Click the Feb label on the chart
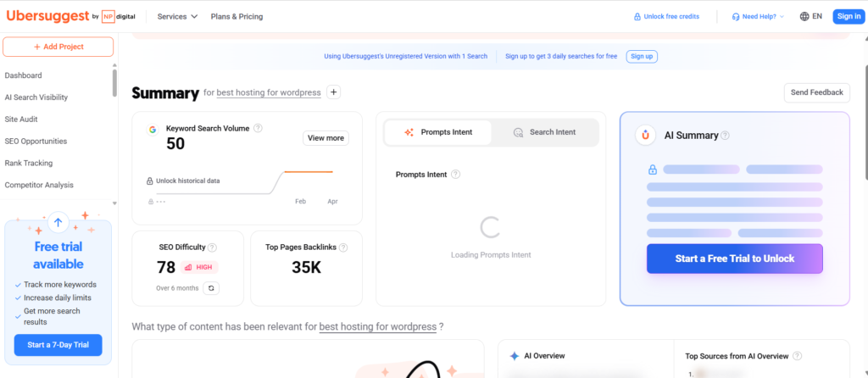The width and height of the screenshot is (868, 378). coord(300,202)
